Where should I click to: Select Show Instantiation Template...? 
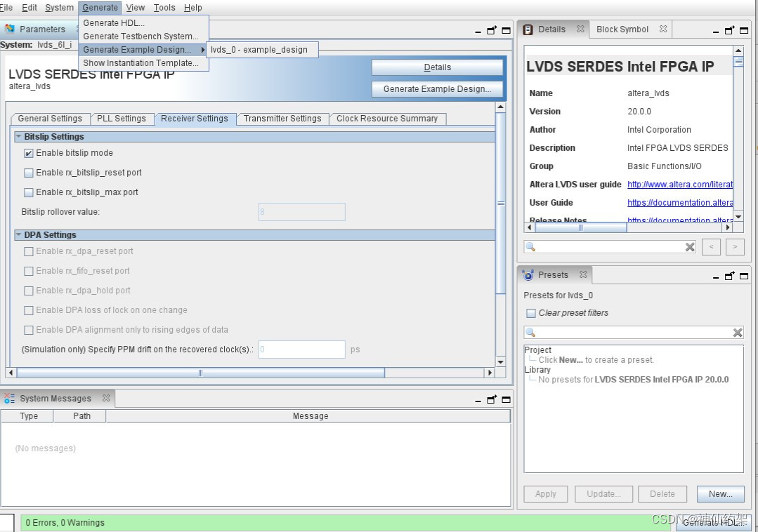click(143, 62)
